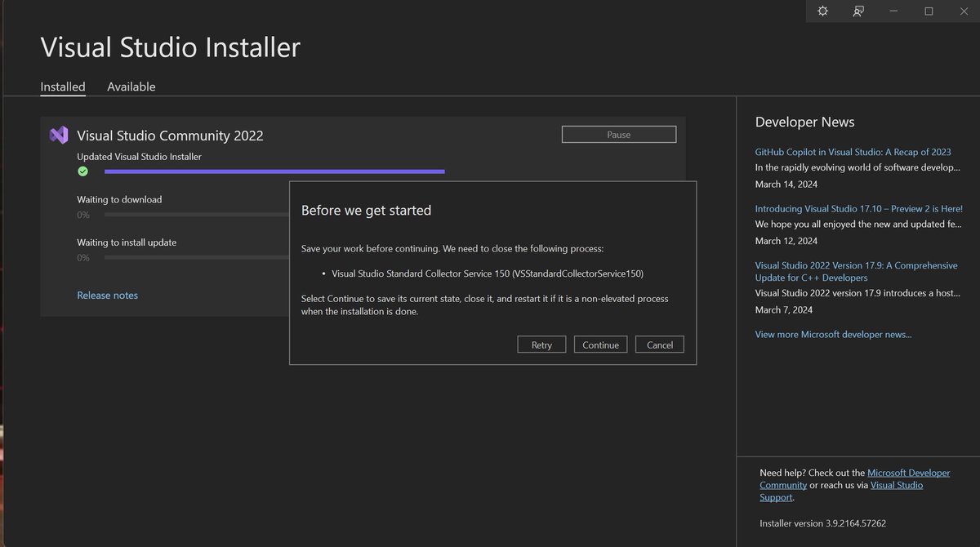The width and height of the screenshot is (980, 547).
Task: Open Visual Studio 2022 Version 17.9 article
Action: pyautogui.click(x=856, y=271)
